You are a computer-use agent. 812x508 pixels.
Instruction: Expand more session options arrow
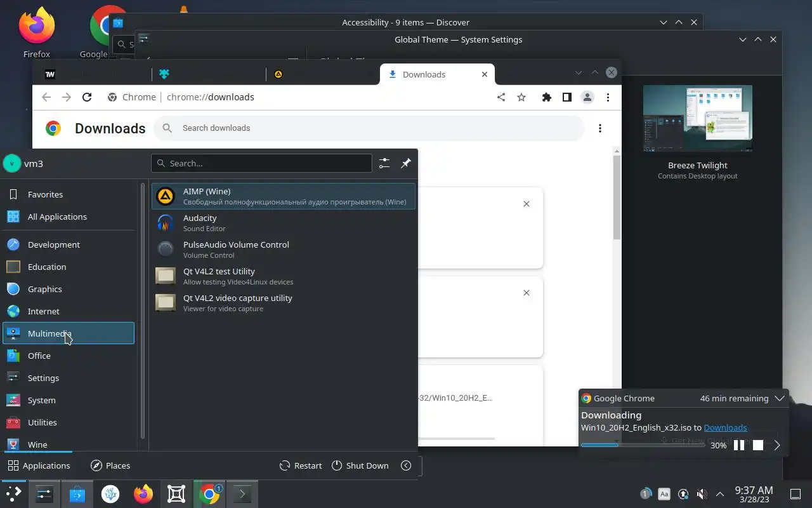point(406,465)
